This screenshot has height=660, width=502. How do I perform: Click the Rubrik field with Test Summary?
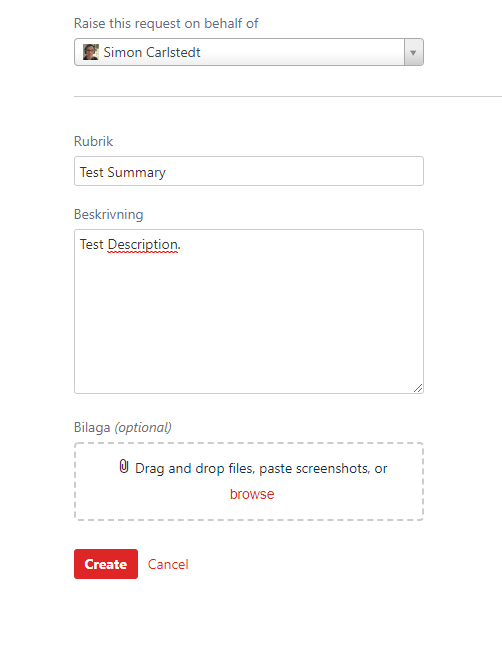pos(249,171)
